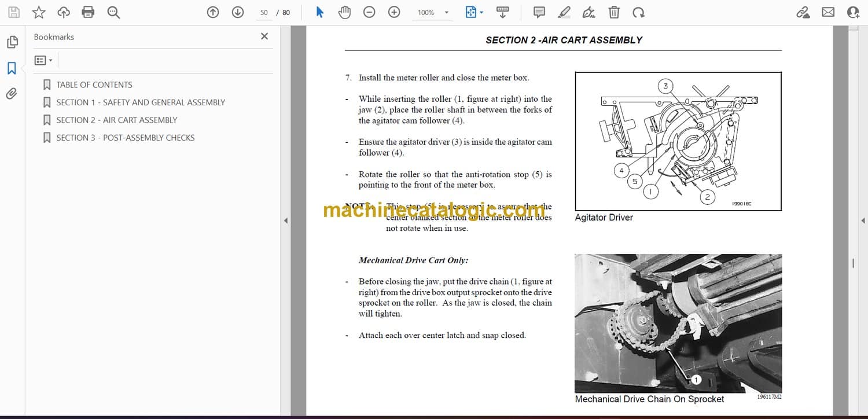Screen dimensions: 868x419
Task: Show the page thumbnails panel
Action: tap(12, 42)
